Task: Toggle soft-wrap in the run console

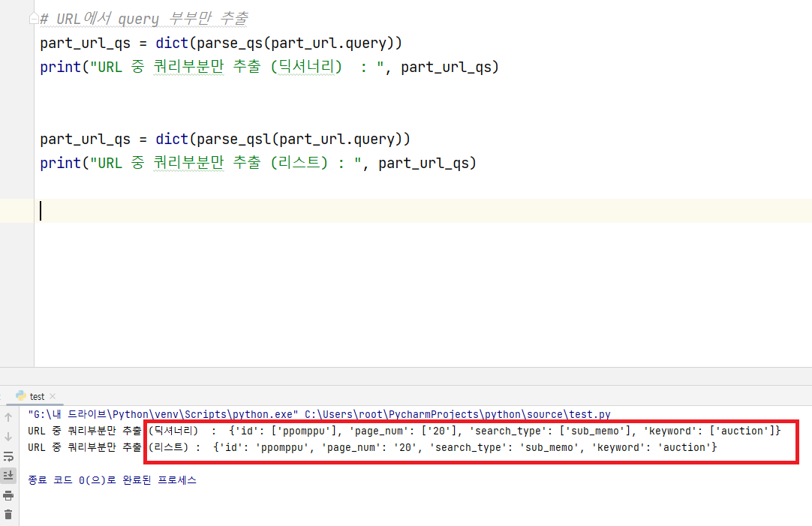Action: [8, 456]
